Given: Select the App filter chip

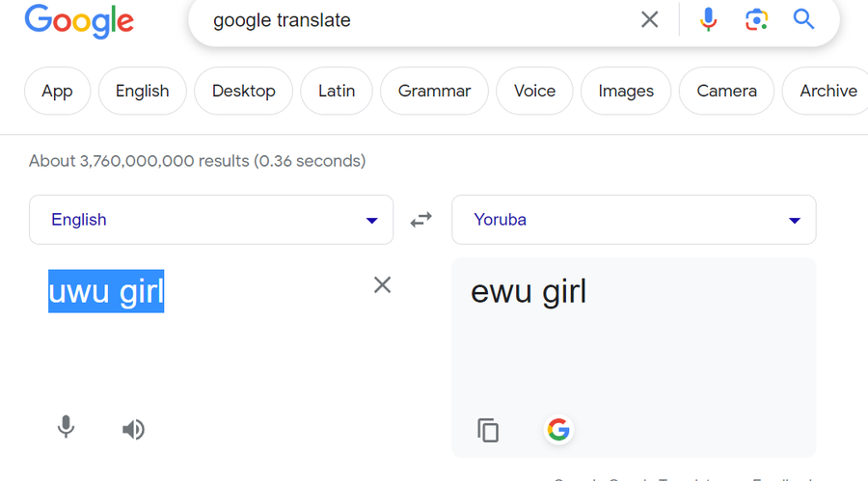Looking at the screenshot, I should [x=57, y=91].
